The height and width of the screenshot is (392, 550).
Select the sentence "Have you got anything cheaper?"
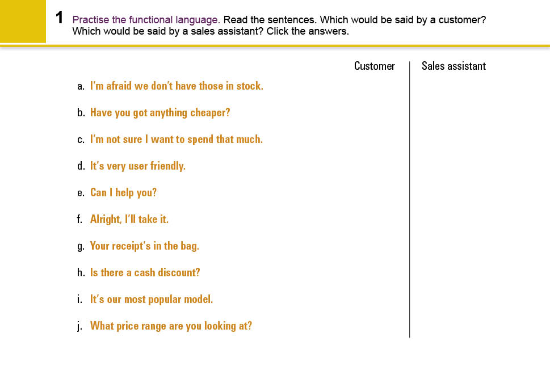160,113
